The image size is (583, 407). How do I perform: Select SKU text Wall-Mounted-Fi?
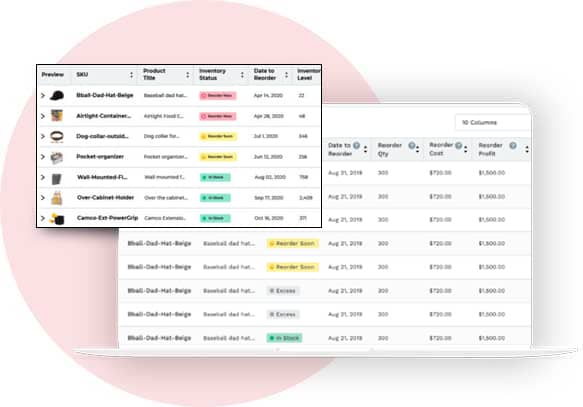(x=102, y=177)
